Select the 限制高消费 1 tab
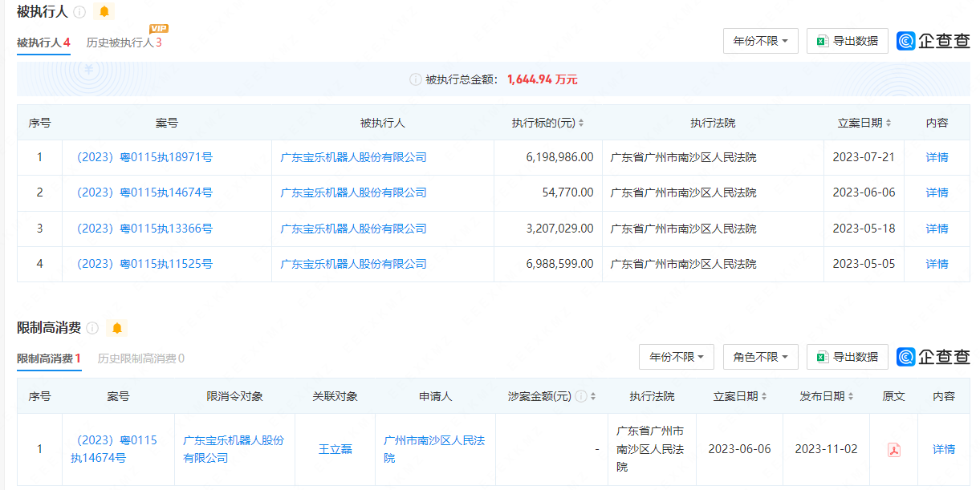The height and width of the screenshot is (490, 980). [x=49, y=358]
